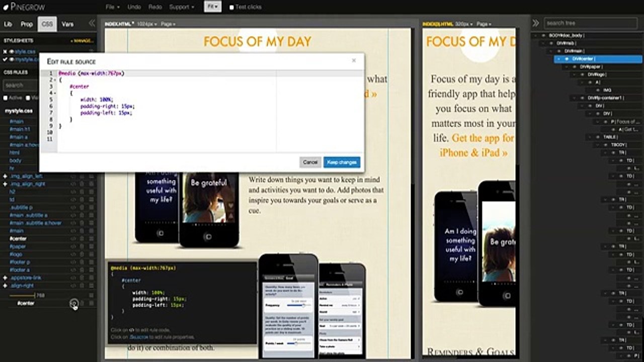Collapse the TABLE tree node
Screen dimensions: 644x362
(x=590, y=137)
